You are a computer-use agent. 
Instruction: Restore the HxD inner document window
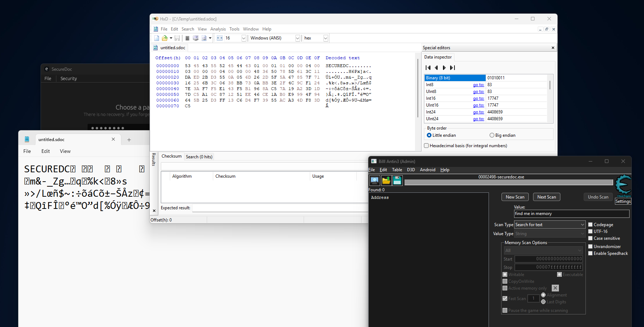click(547, 29)
